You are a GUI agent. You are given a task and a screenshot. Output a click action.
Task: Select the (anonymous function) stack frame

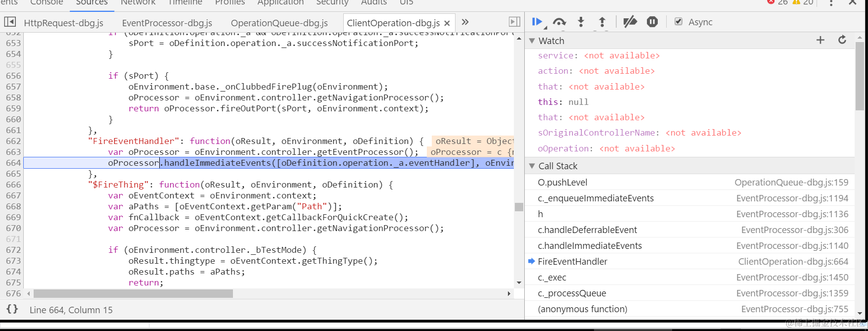tap(690, 309)
